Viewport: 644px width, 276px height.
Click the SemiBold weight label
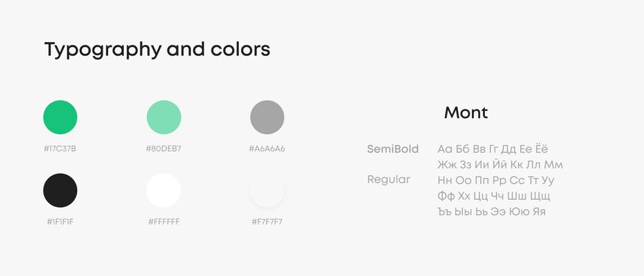coord(393,149)
